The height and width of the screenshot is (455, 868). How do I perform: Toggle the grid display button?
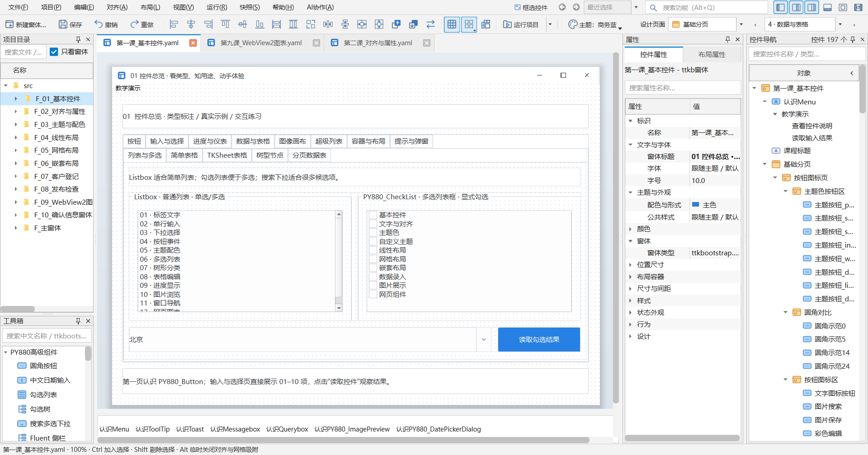[x=452, y=24]
